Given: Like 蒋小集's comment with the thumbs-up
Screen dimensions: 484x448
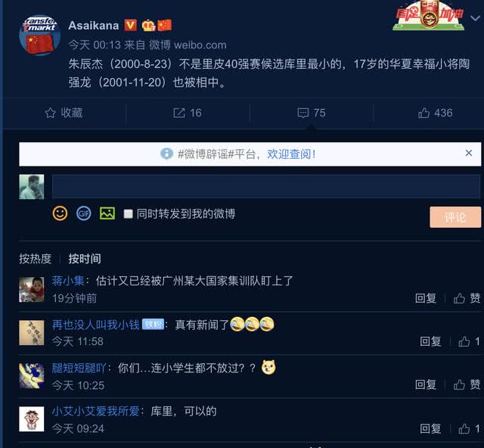Looking at the screenshot, I should [467, 298].
